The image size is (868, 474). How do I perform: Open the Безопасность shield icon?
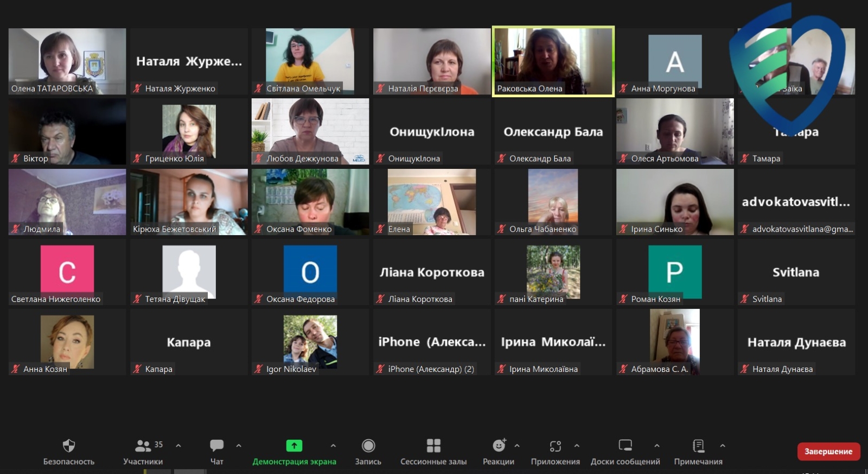coord(69,446)
